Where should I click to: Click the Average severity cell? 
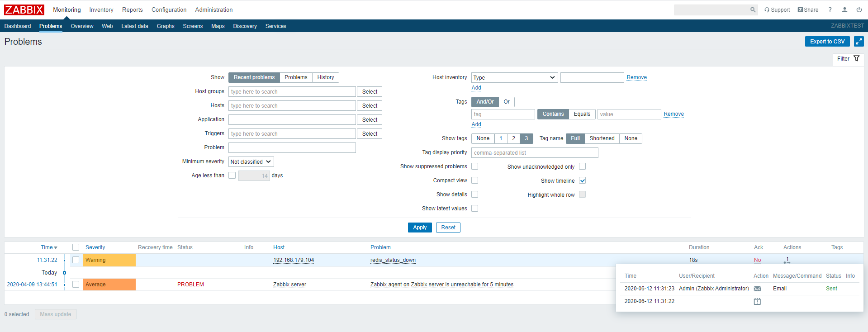point(109,285)
